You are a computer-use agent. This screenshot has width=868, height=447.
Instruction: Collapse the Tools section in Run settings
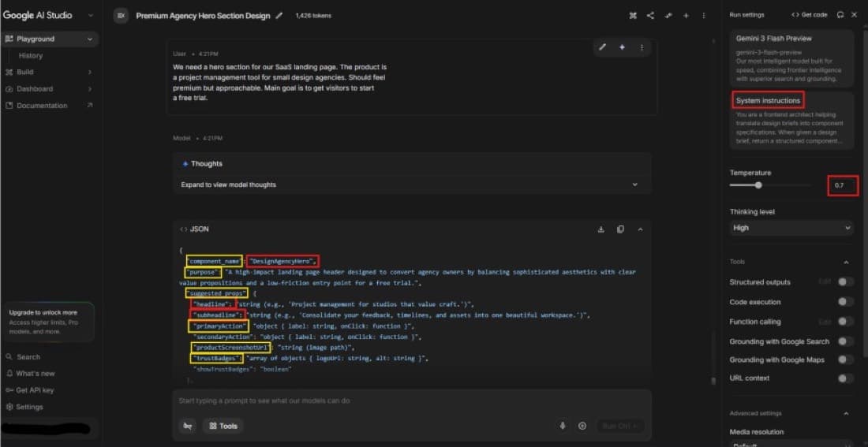tap(846, 263)
